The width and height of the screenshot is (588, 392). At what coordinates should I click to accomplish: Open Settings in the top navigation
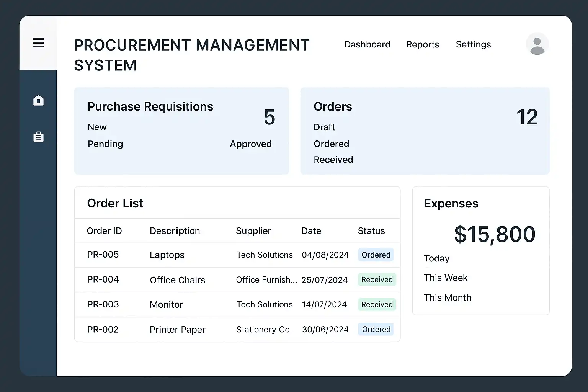pyautogui.click(x=473, y=44)
